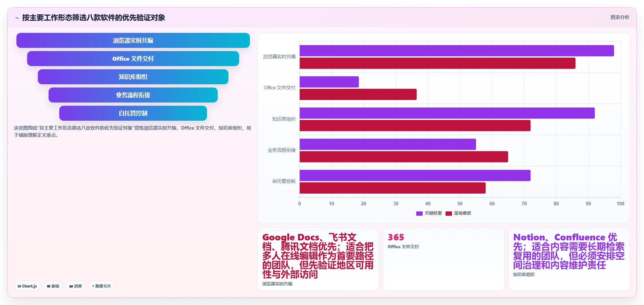Click the red 落地难度 bar for Office 文件交付
This screenshot has width=644, height=305.
coord(358,94)
